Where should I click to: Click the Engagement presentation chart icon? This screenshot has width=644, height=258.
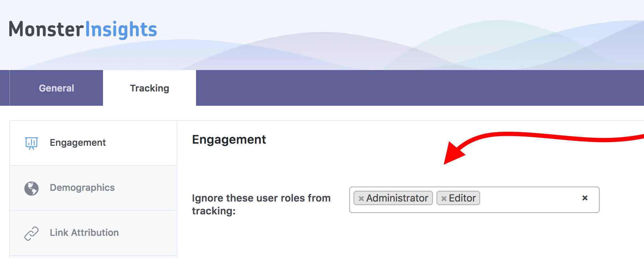click(31, 143)
